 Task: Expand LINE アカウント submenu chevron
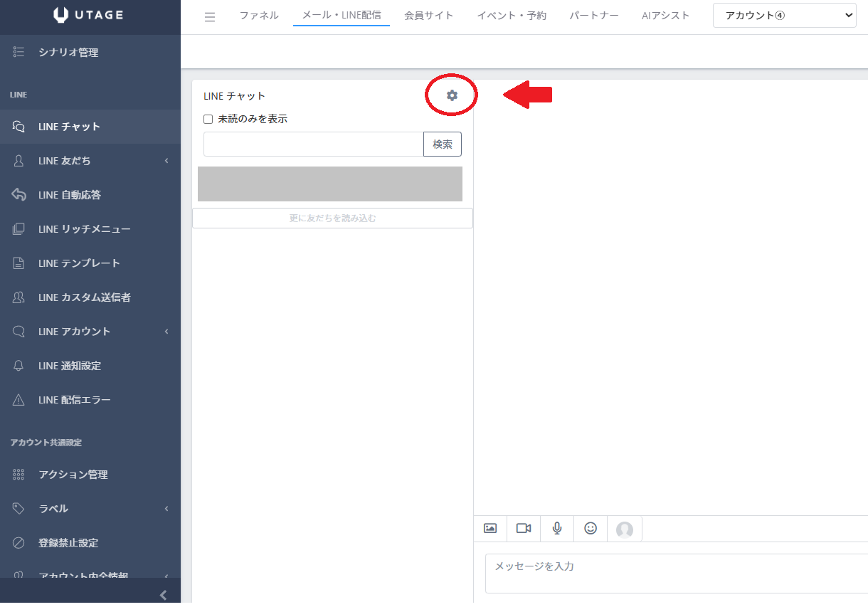[x=166, y=332]
